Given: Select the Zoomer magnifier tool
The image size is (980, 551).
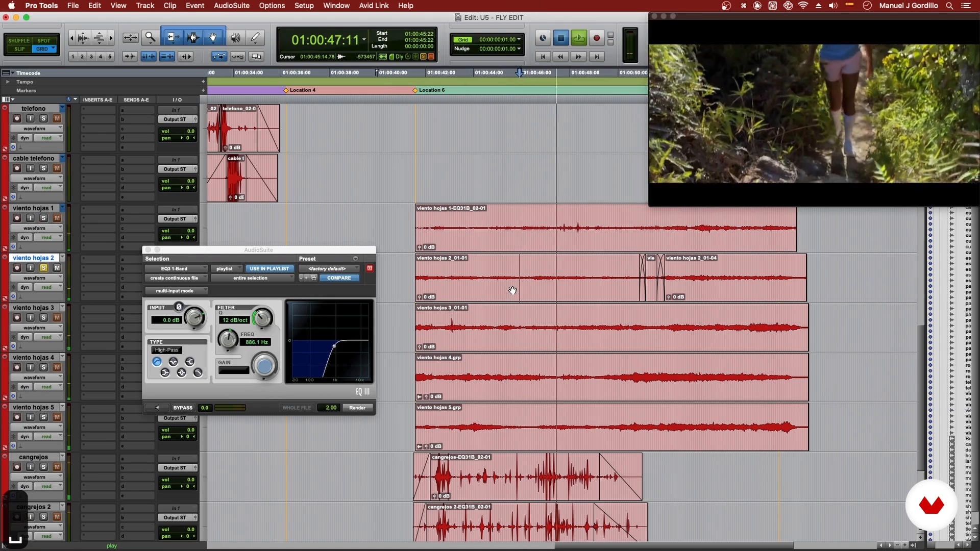Looking at the screenshot, I should pos(150,37).
